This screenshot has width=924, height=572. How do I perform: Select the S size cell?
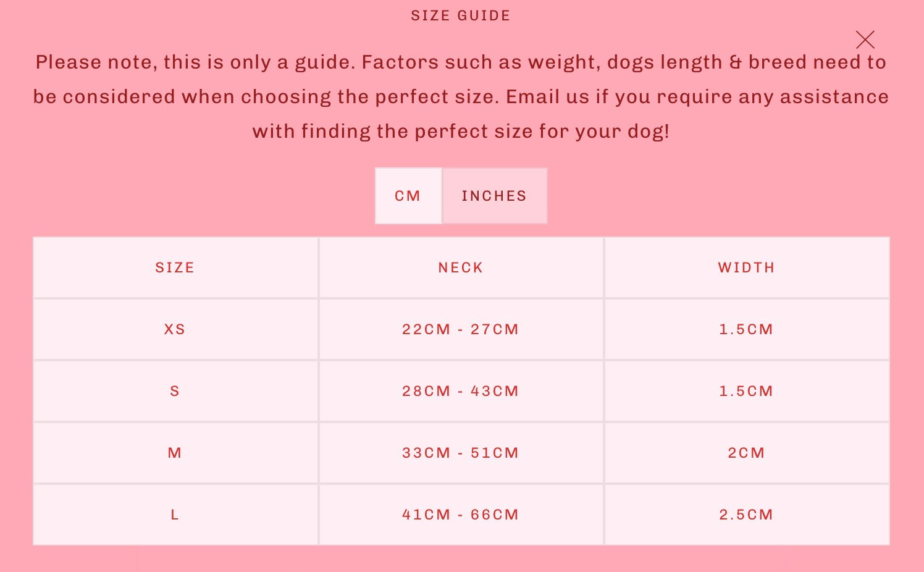click(x=175, y=391)
